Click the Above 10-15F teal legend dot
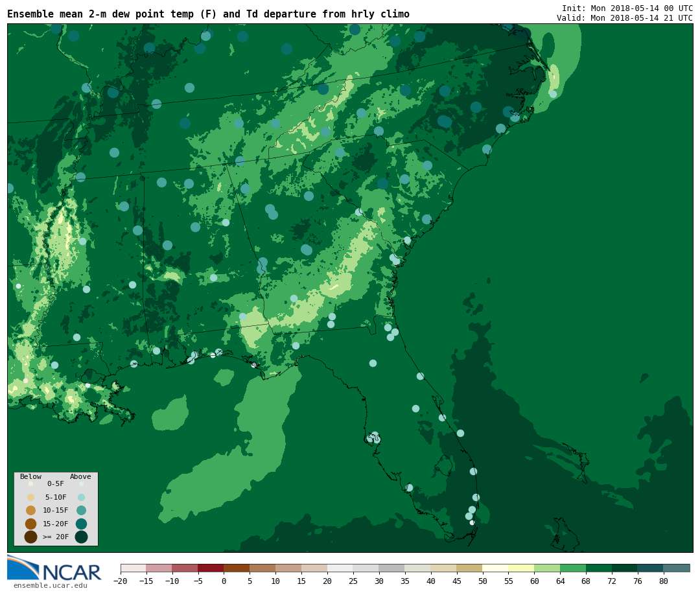This screenshot has width=700, height=593. 81,511
